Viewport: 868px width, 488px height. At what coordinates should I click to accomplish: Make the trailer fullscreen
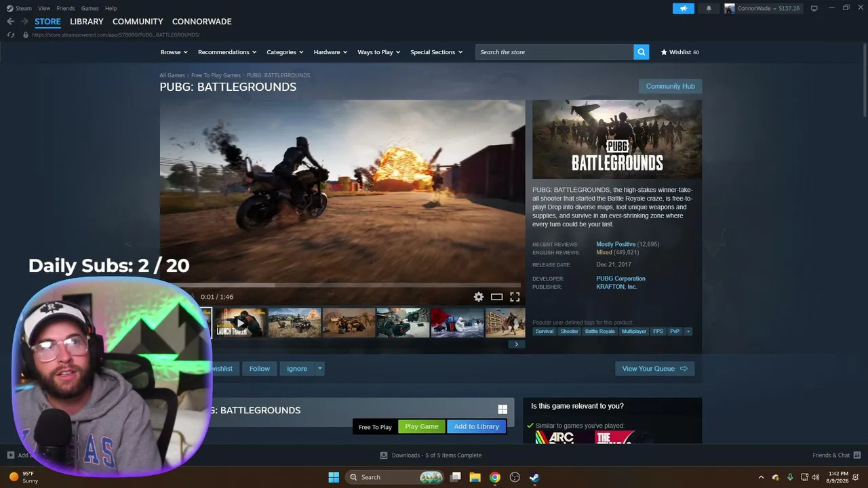[515, 297]
